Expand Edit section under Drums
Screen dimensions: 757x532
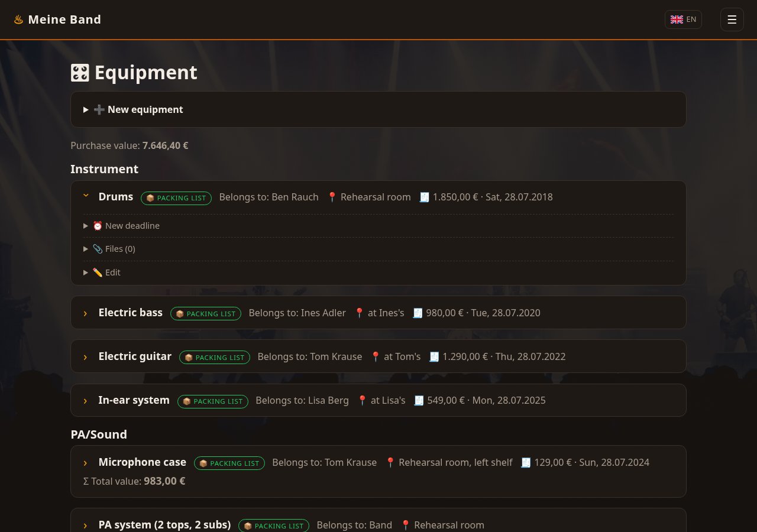pos(378,273)
